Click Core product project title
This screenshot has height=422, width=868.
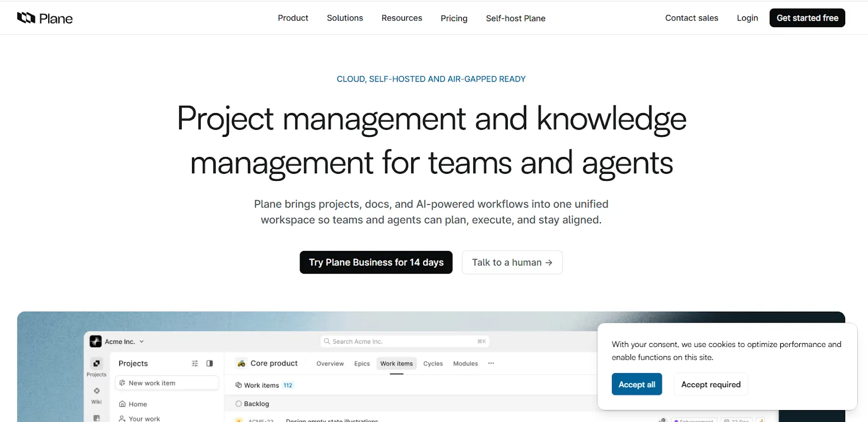tap(274, 363)
